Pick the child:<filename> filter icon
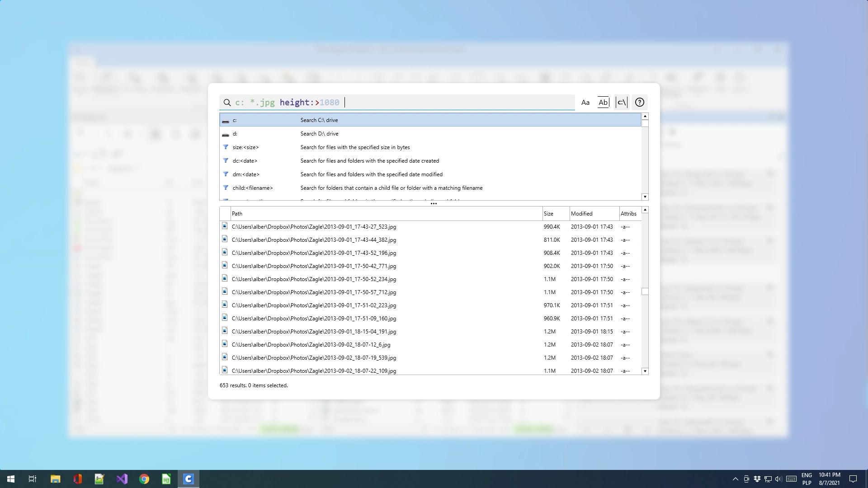Viewport: 868px width, 488px height. (x=226, y=188)
